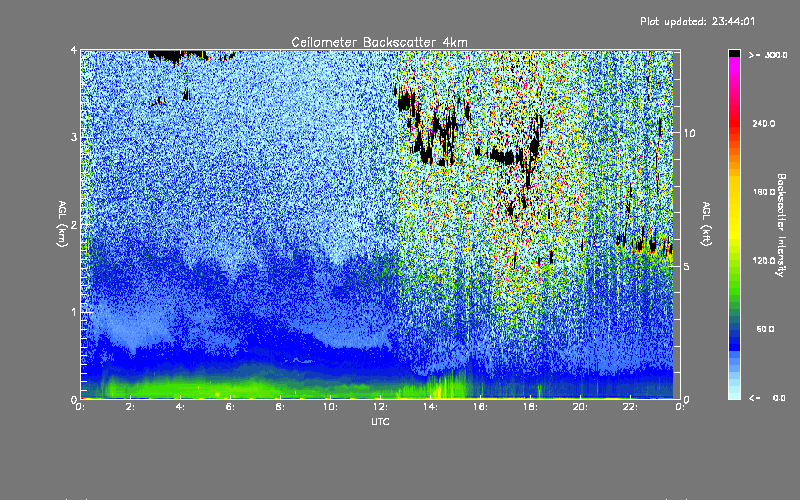Click the "<= 0.0" colorbar minimum label
This screenshot has height=500, width=800.
(x=767, y=398)
